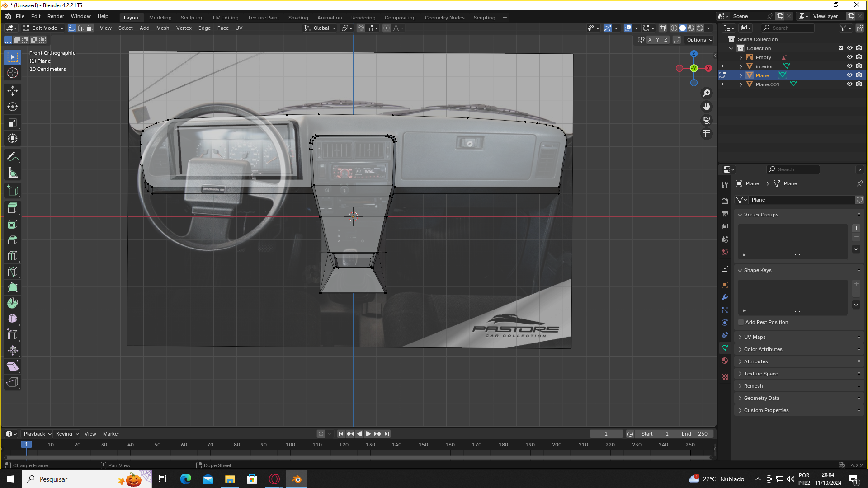The width and height of the screenshot is (868, 488).
Task: Hide the interior object in outliner
Action: [x=849, y=66]
